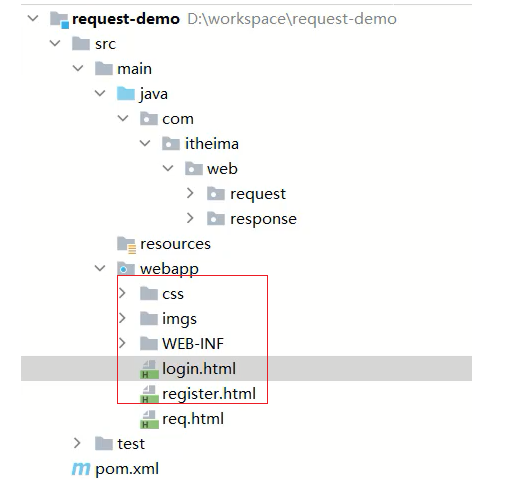Click the Maven pom.xml icon
This screenshot has height=487, width=517.
coord(81,469)
